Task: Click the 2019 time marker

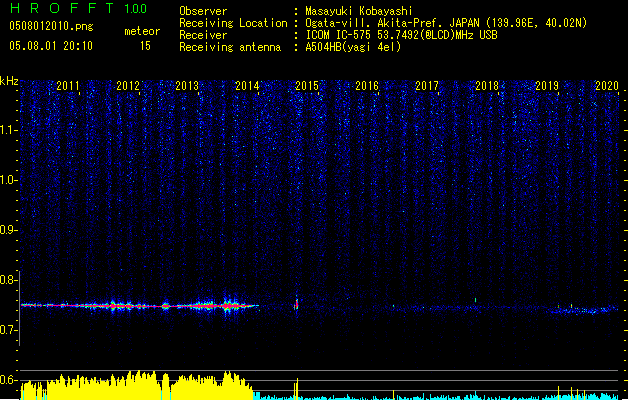Action: (547, 86)
